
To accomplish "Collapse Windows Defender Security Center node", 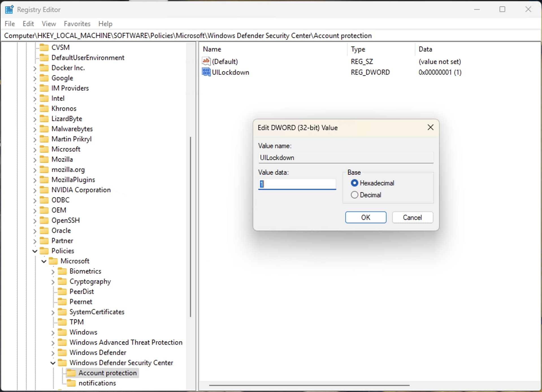I will 53,363.
